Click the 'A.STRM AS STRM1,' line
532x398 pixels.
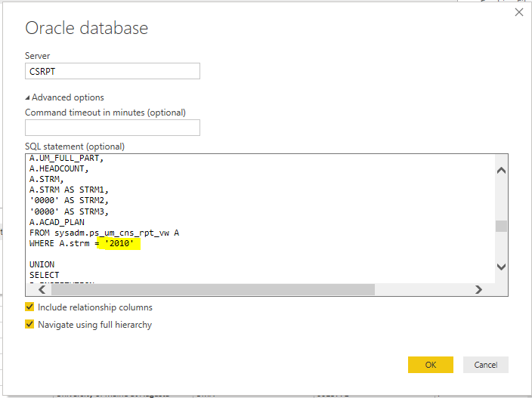(69, 190)
